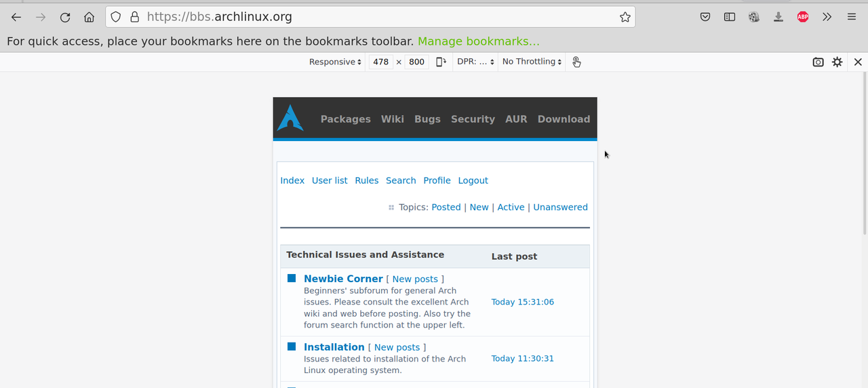The height and width of the screenshot is (388, 868).
Task: Open the User list link
Action: 330,180
